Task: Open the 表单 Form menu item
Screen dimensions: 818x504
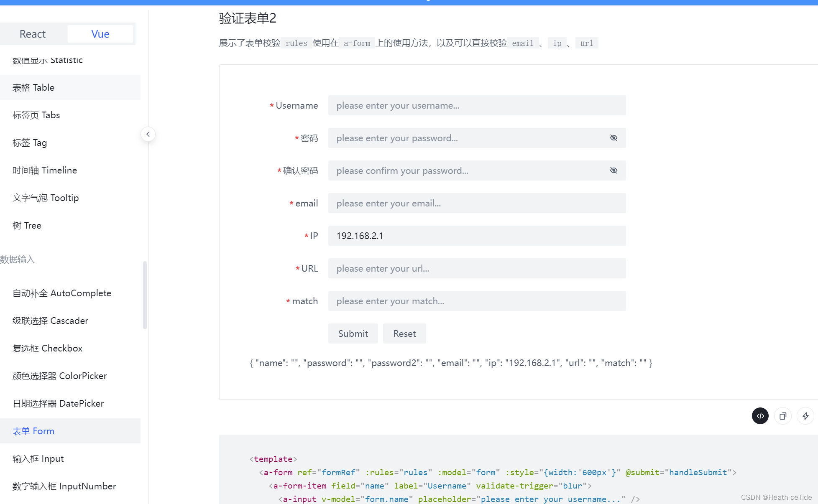Action: point(33,431)
